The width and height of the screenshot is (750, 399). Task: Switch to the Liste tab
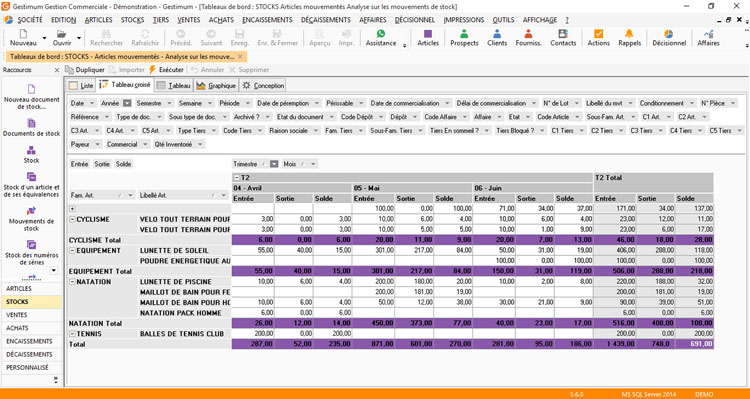pos(81,86)
